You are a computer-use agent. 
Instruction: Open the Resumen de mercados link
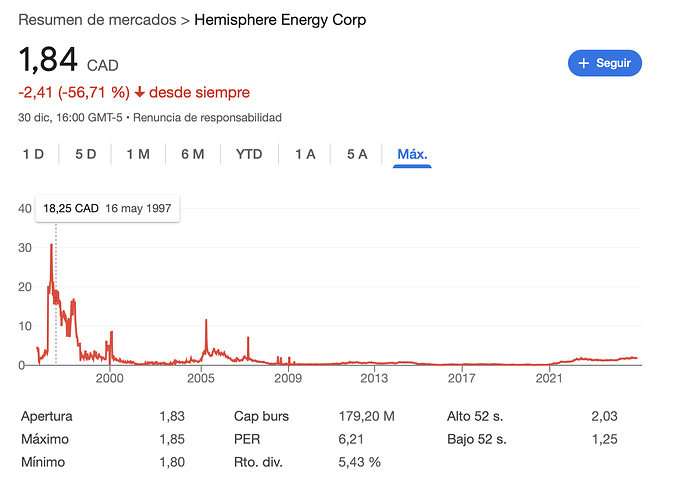pos(97,20)
